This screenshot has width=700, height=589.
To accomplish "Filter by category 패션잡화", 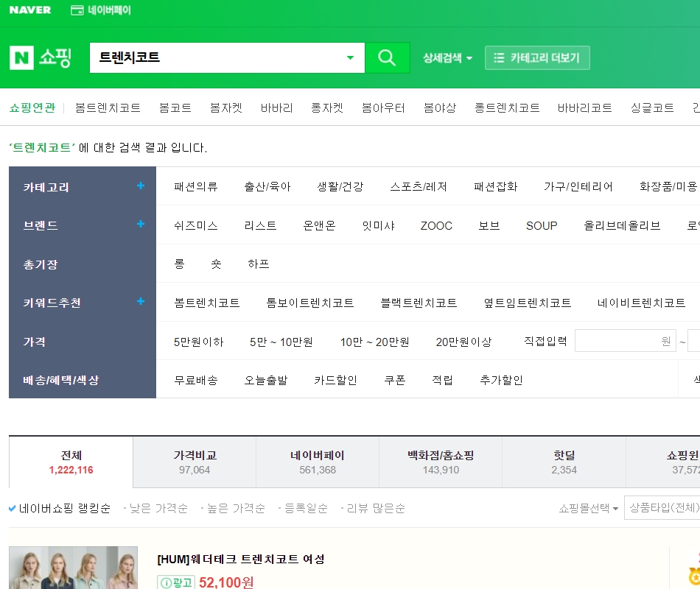I will pos(496,186).
